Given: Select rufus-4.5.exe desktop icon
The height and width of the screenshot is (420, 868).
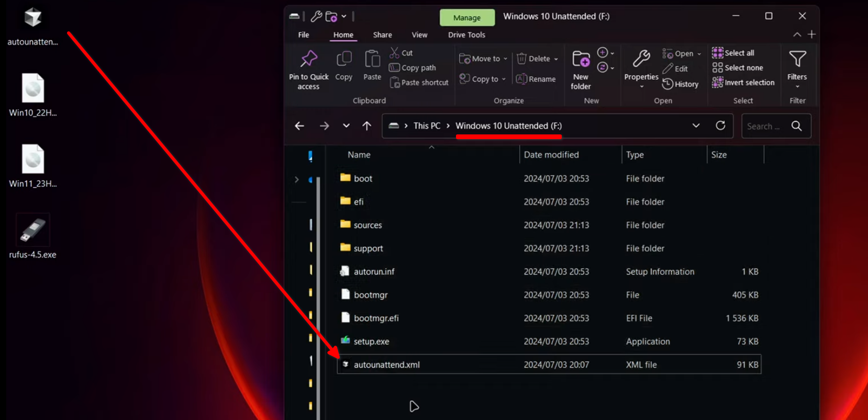Looking at the screenshot, I should coord(32,236).
